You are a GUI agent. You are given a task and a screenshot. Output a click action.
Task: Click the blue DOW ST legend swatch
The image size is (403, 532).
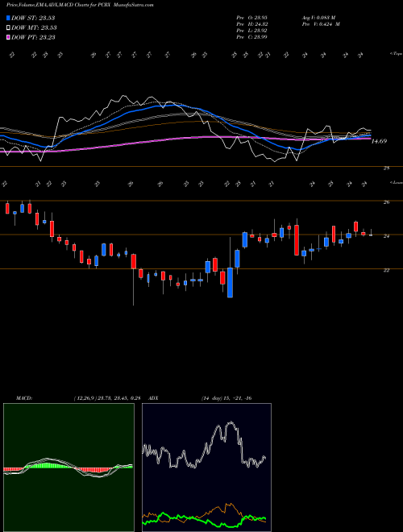click(x=8, y=18)
